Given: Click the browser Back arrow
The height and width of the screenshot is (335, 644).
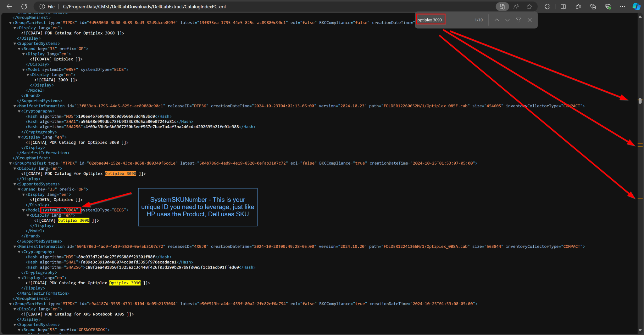Looking at the screenshot, I should 9,6.
